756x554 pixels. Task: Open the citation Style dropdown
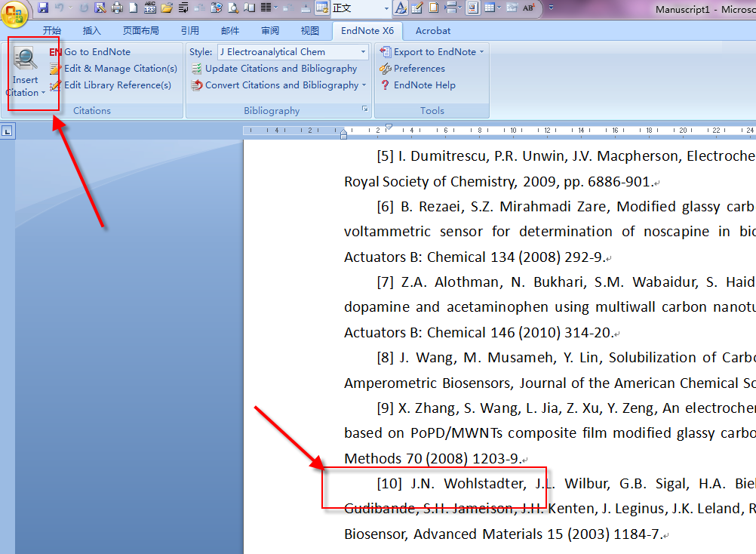coord(363,52)
